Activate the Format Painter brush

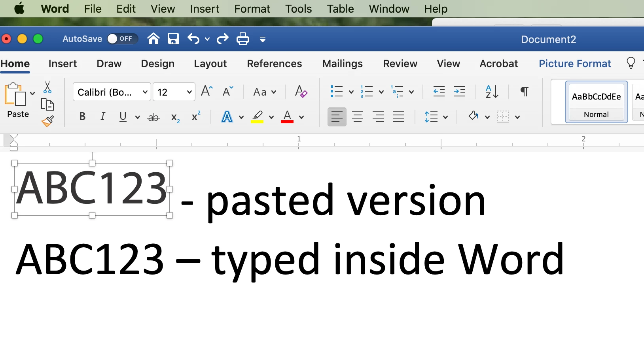(x=47, y=121)
